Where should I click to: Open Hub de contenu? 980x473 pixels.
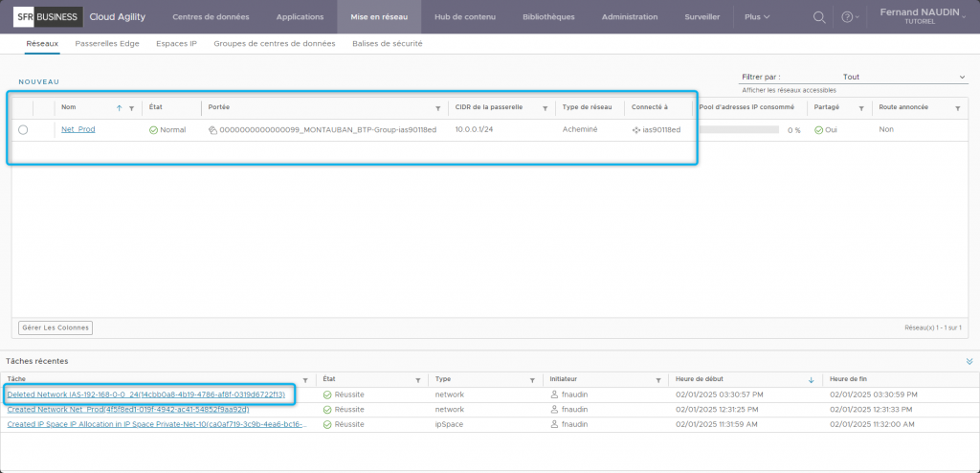tap(465, 17)
